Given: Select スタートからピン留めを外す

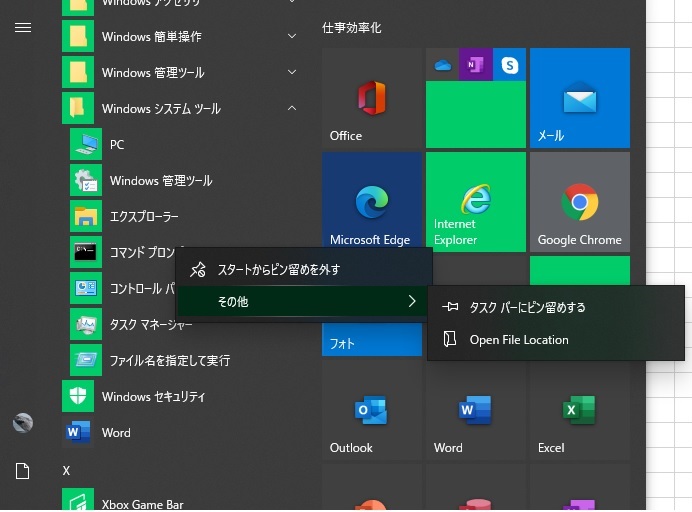Looking at the screenshot, I should click(304, 269).
